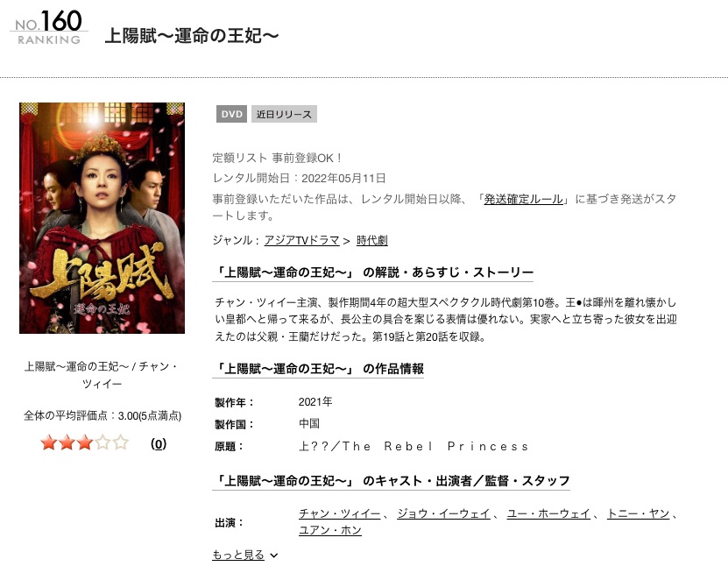Open cast member チャン・ツィイー link
The height and width of the screenshot is (573, 728).
(x=339, y=513)
